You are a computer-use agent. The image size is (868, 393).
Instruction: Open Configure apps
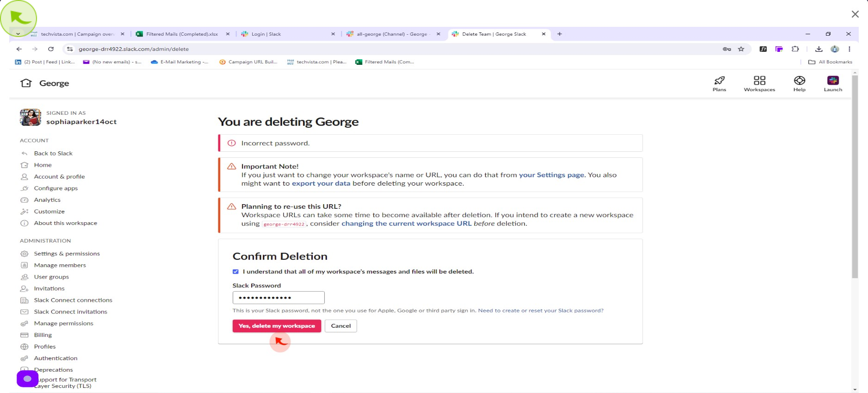[x=56, y=188]
